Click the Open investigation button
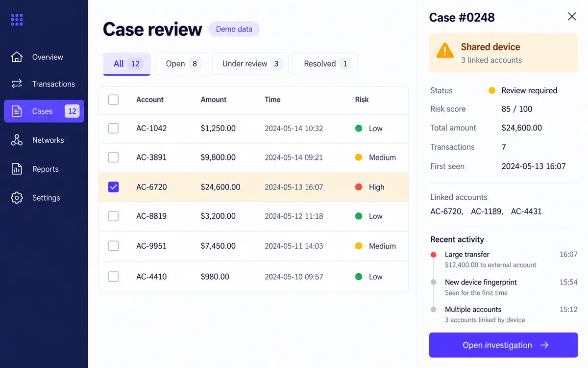The width and height of the screenshot is (588, 368). tap(503, 345)
